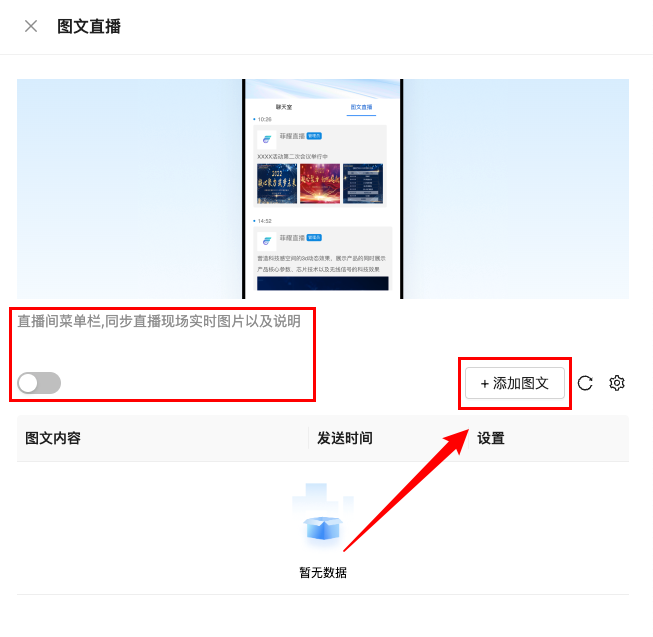The width and height of the screenshot is (653, 637).
Task: Select the 设置 column header
Action: [491, 438]
